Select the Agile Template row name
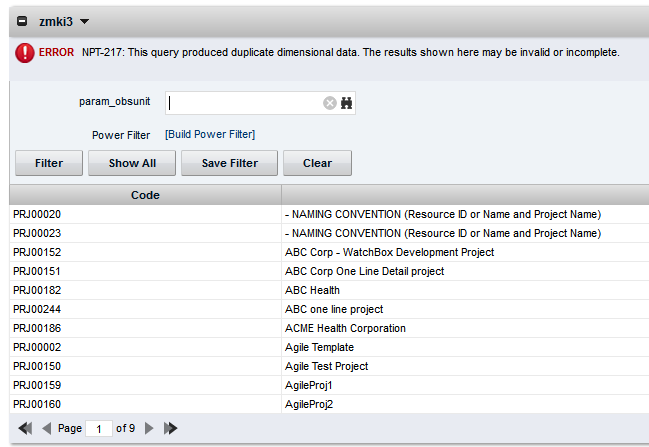 [319, 347]
